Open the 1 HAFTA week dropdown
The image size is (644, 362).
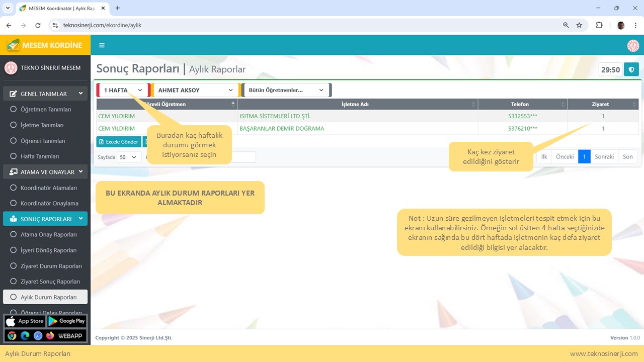tap(123, 90)
